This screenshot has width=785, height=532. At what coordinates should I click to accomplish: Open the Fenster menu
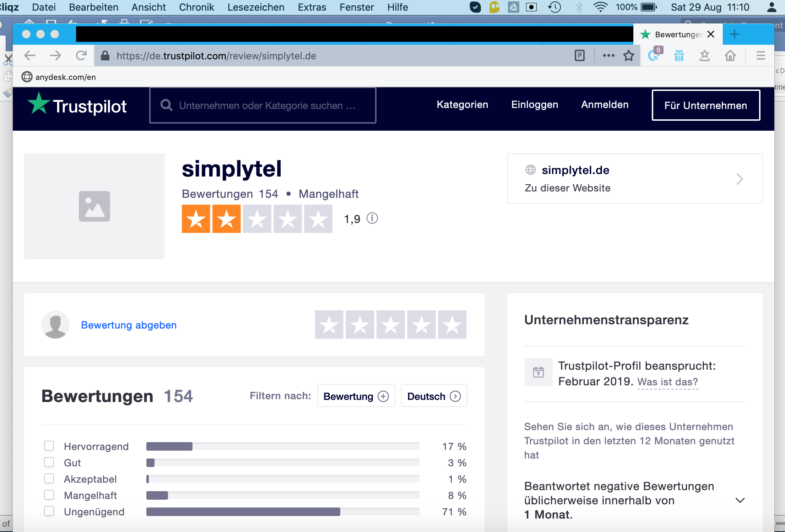tap(357, 7)
